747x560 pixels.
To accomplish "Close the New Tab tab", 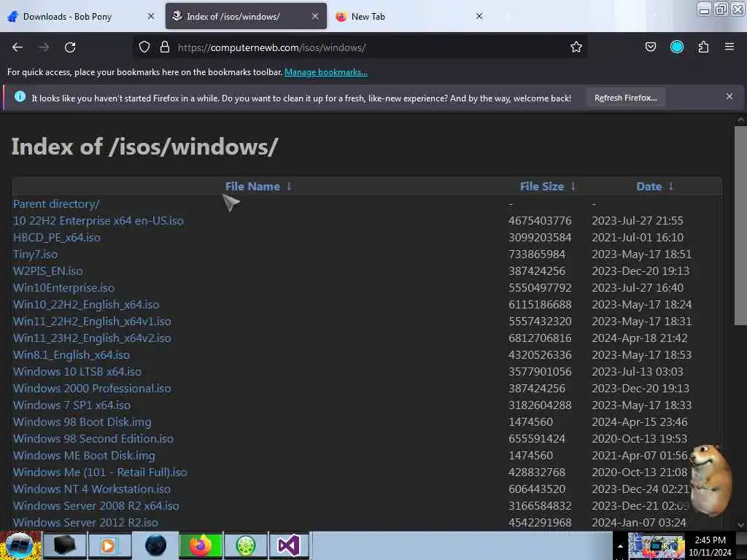I will (x=479, y=16).
